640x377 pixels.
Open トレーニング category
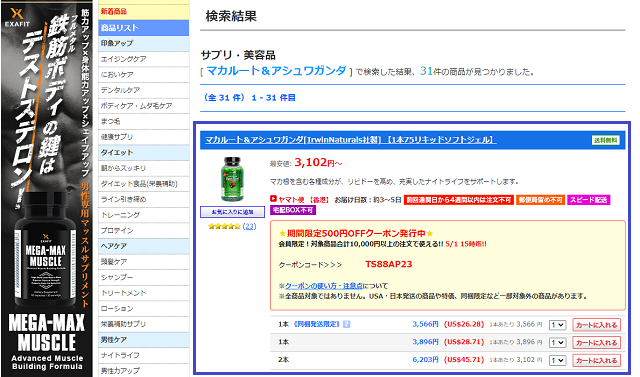point(143,215)
